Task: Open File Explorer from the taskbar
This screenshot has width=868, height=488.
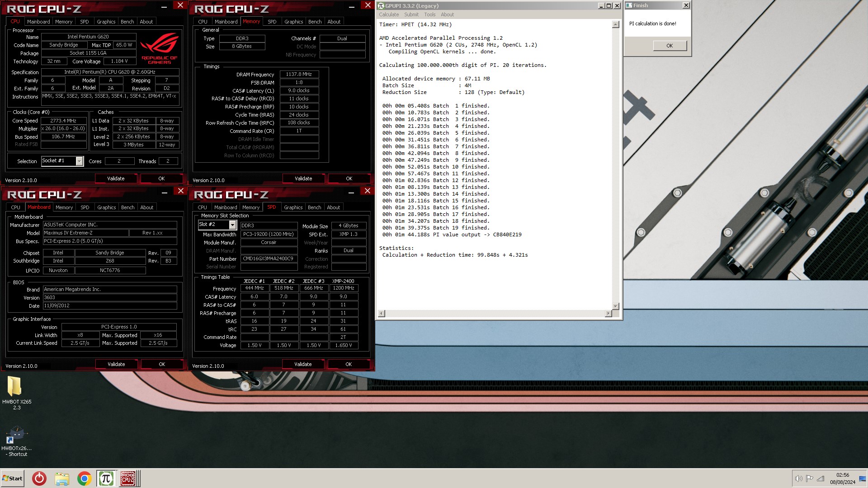Action: point(62,479)
